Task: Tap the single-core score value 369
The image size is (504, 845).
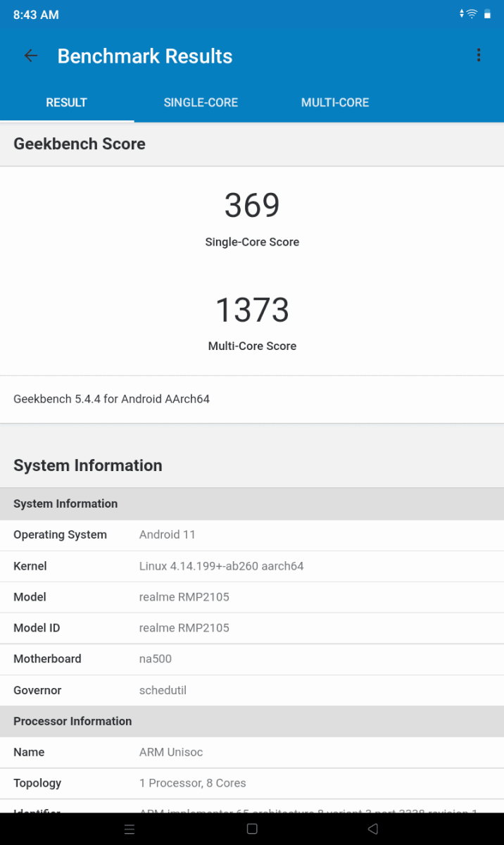Action: tap(252, 206)
